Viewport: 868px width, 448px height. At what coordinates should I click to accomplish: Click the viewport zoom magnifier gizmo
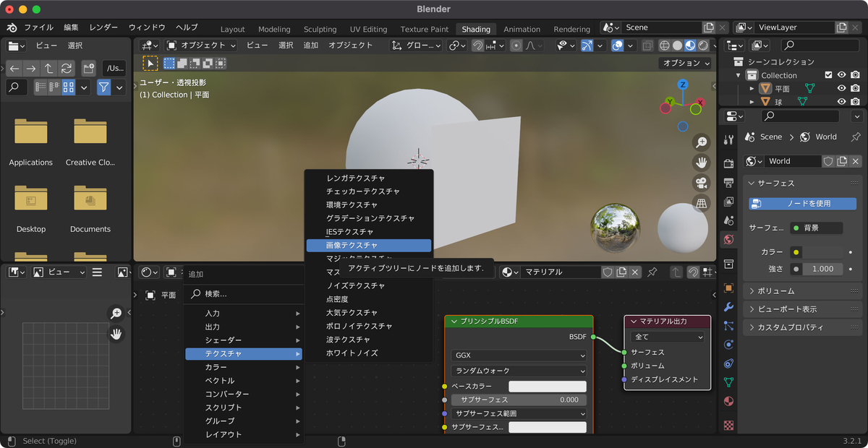coord(701,142)
